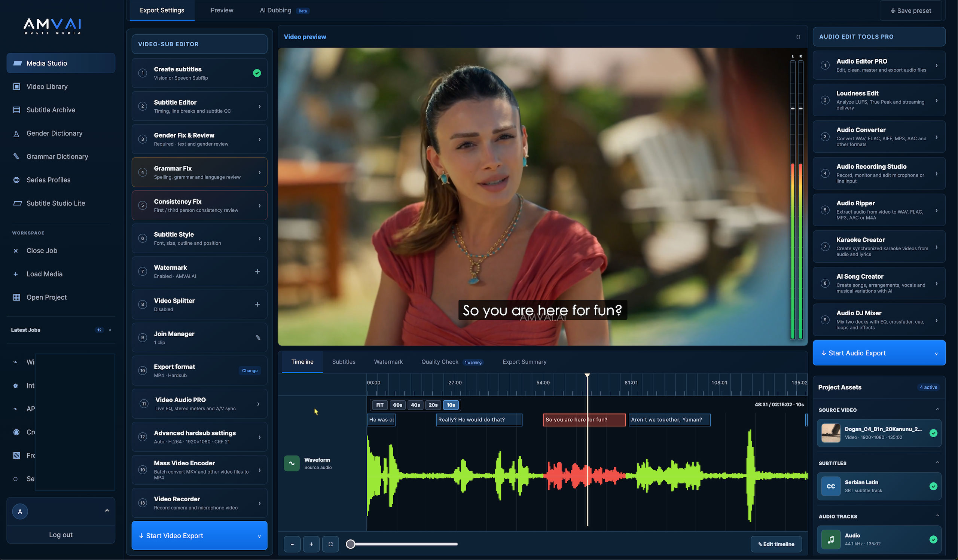Open Subtitle Archive in sidebar
The width and height of the screenshot is (958, 560).
61,110
